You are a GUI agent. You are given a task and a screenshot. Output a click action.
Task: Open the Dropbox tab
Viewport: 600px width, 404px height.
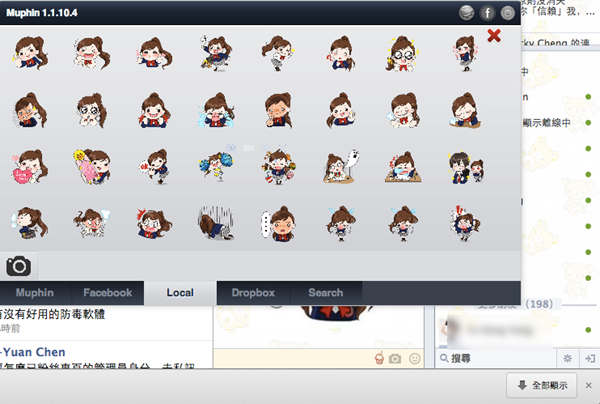tap(253, 293)
